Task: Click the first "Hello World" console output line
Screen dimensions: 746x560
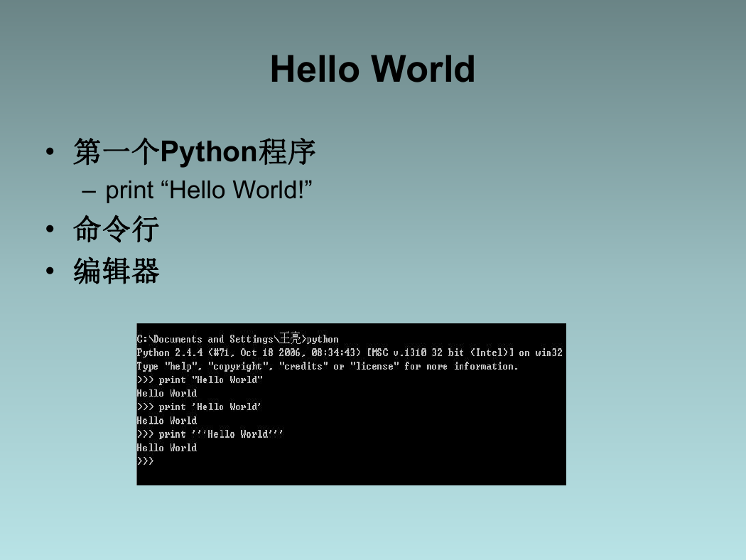Action: pyautogui.click(x=166, y=394)
